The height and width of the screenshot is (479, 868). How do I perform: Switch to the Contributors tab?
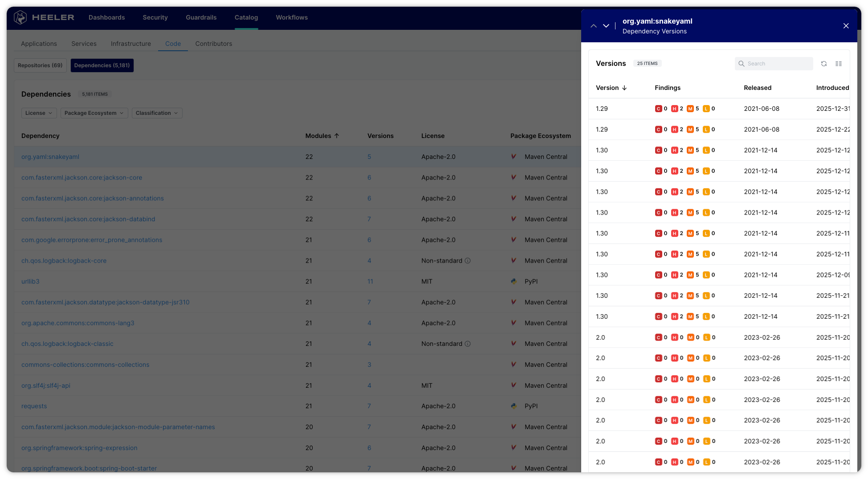pyautogui.click(x=213, y=44)
